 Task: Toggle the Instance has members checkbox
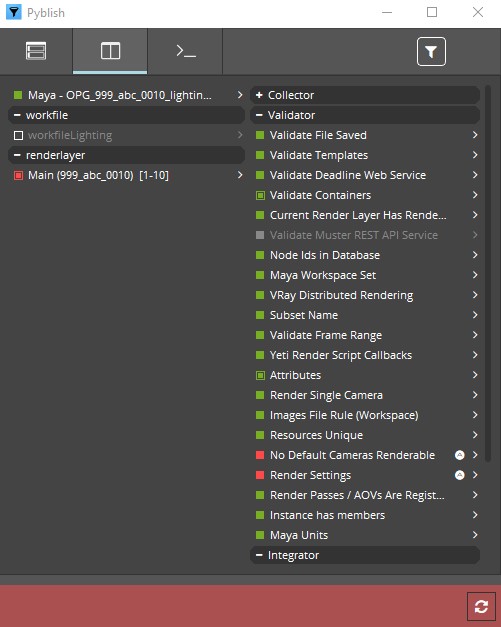tap(260, 515)
